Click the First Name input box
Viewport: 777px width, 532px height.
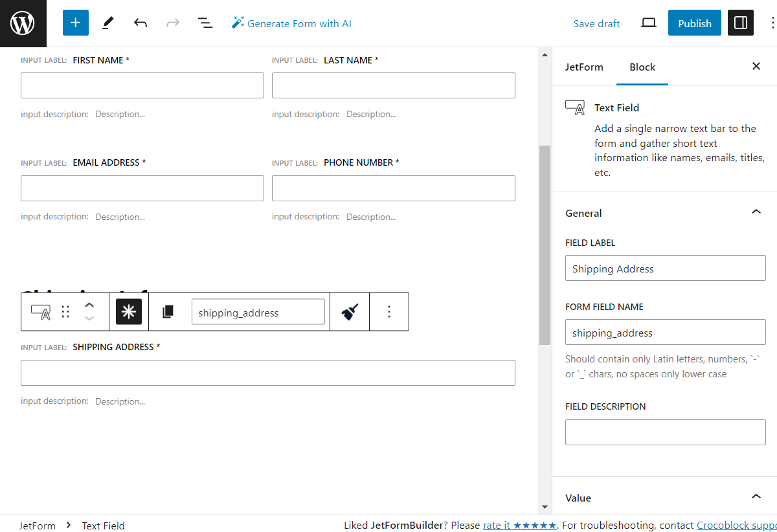click(142, 85)
